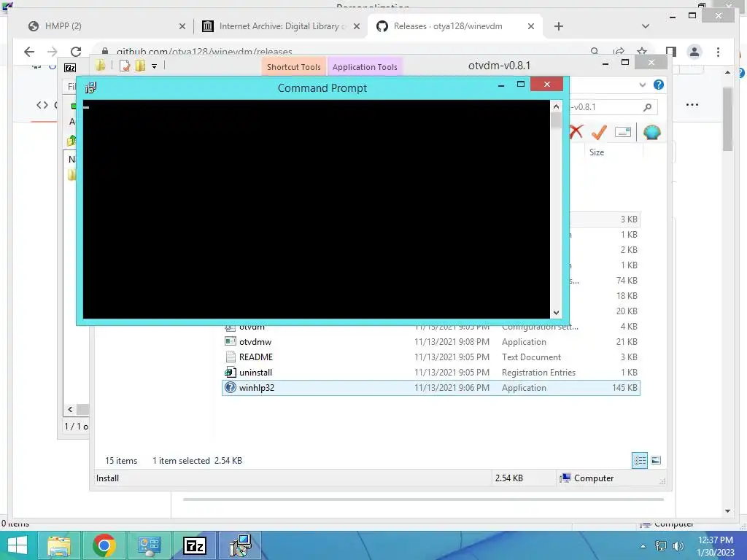This screenshot has width=747, height=560.
Task: Click inside the black Command Prompt console area
Action: click(317, 209)
